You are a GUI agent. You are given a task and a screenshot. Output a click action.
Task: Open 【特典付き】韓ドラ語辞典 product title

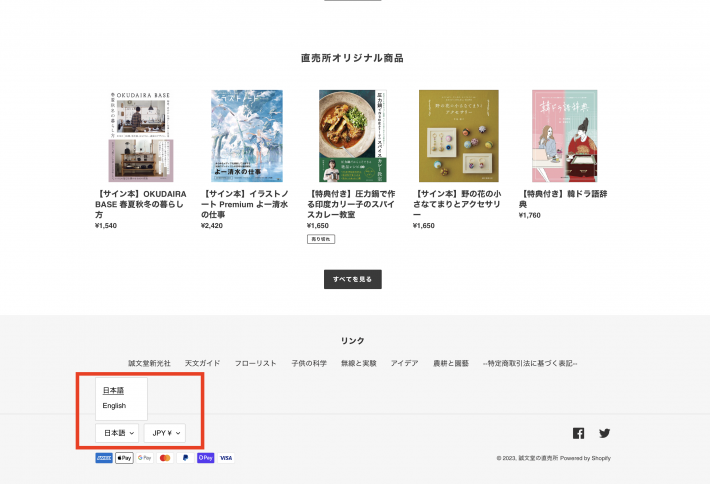click(564, 199)
